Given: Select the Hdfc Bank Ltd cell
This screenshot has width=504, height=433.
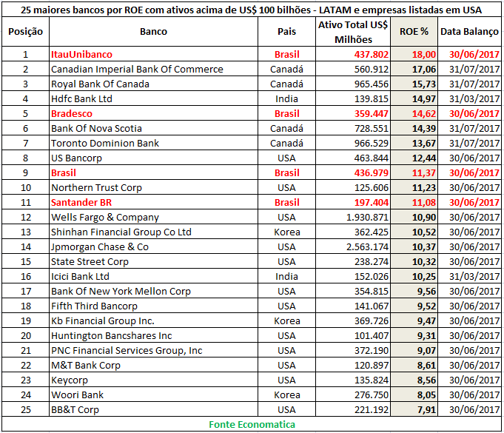Looking at the screenshot, I should pos(81,99).
